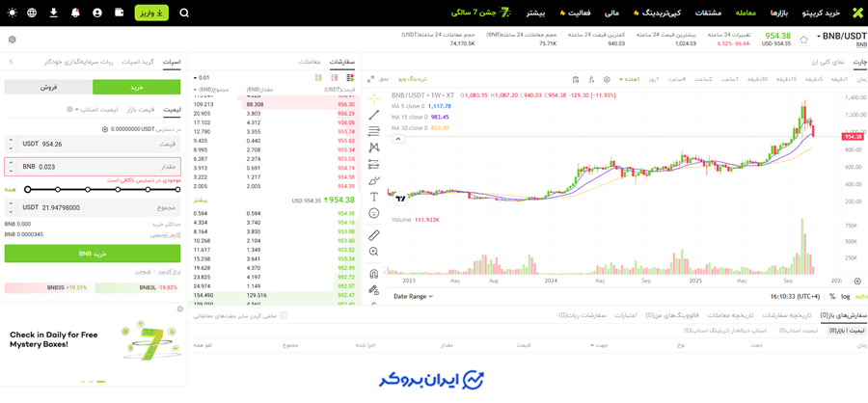This screenshot has width=868, height=403.
Task: Open the 1 week timeframe dropdown
Action: click(629, 79)
